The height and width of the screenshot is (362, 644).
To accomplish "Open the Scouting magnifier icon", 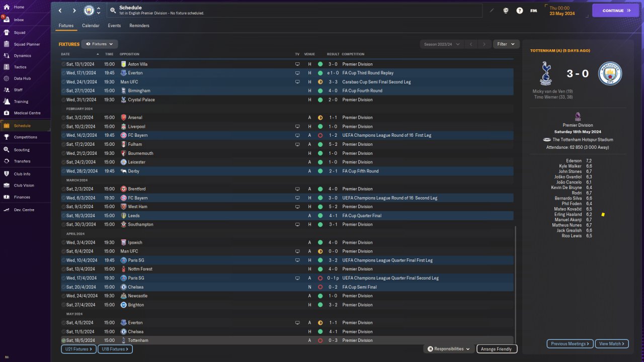I will point(6,150).
